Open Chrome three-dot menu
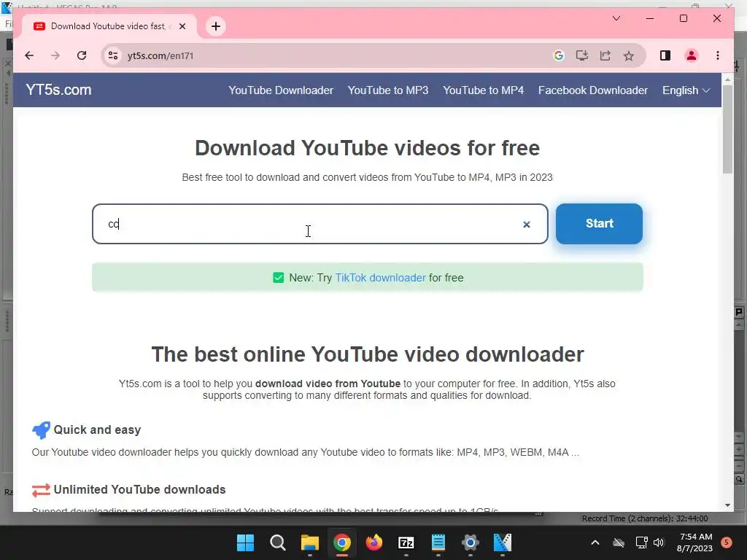 tap(718, 55)
